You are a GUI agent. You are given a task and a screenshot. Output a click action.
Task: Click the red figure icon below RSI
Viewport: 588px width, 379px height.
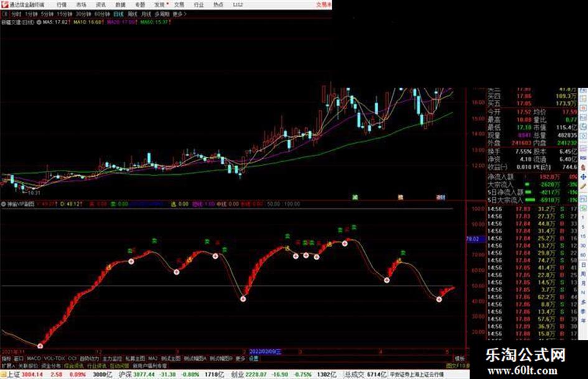click(x=583, y=167)
